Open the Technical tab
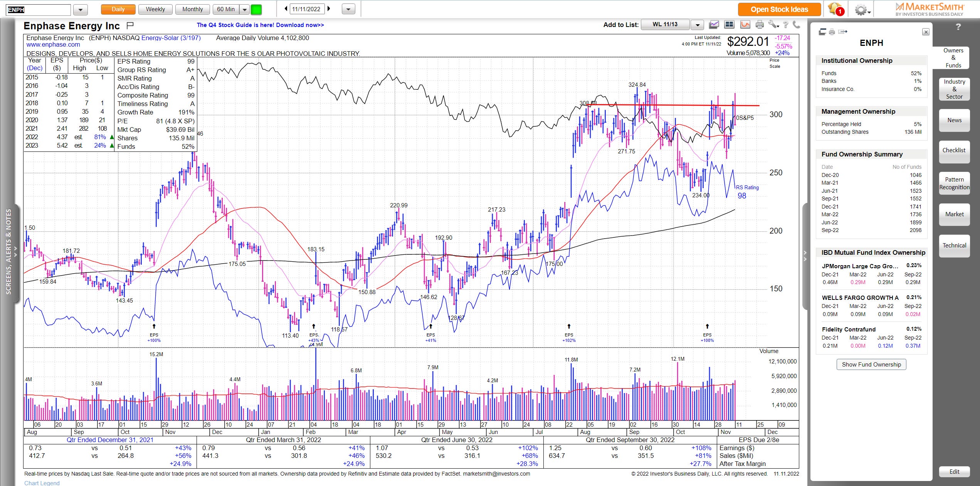Viewport: 980px width, 486px height. (x=954, y=246)
